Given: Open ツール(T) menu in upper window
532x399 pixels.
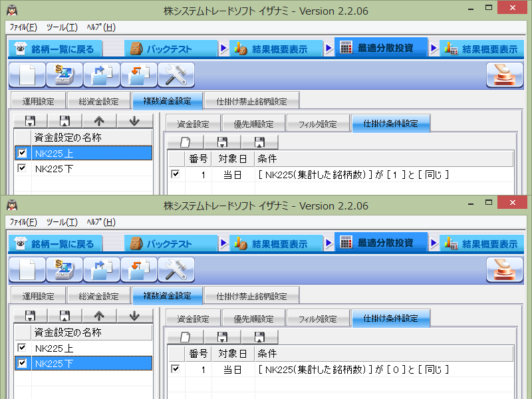Looking at the screenshot, I should (x=62, y=27).
